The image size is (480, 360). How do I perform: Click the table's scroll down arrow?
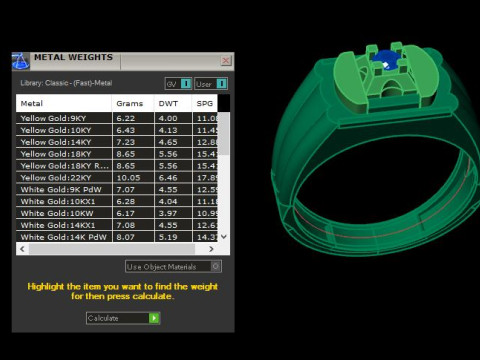(224, 237)
